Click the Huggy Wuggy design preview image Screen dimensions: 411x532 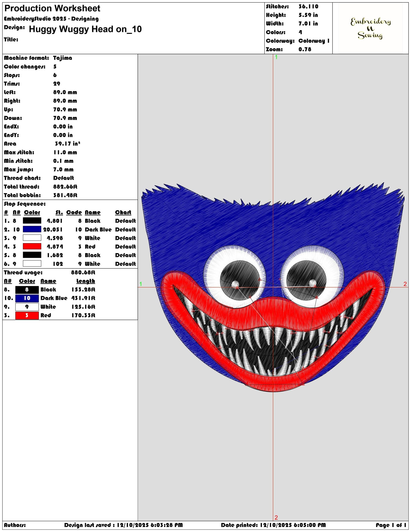273,287
